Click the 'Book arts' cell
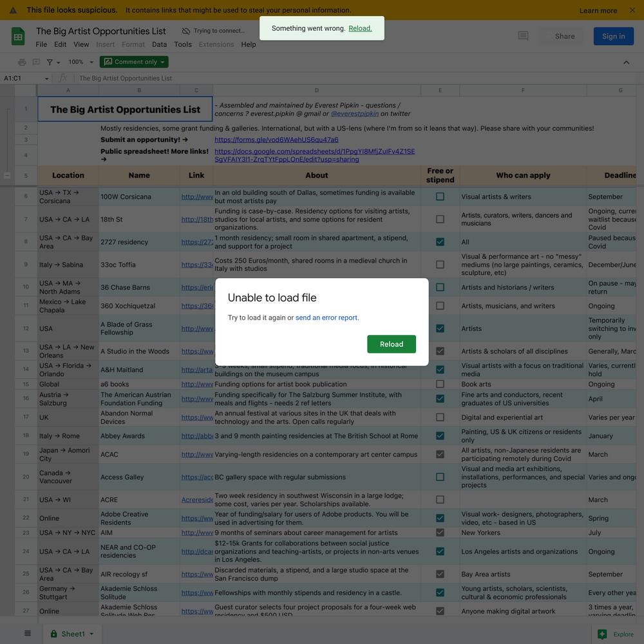This screenshot has width=644, height=644. point(523,384)
